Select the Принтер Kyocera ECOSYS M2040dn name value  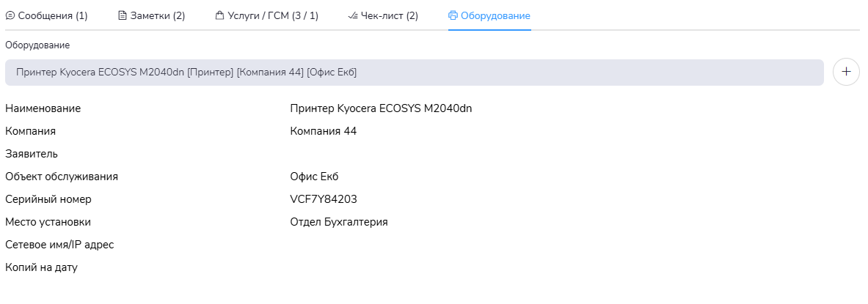click(x=381, y=108)
